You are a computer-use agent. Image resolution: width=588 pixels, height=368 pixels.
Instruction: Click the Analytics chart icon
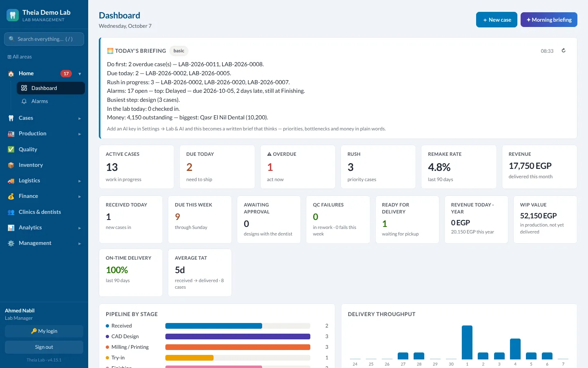coord(11,228)
